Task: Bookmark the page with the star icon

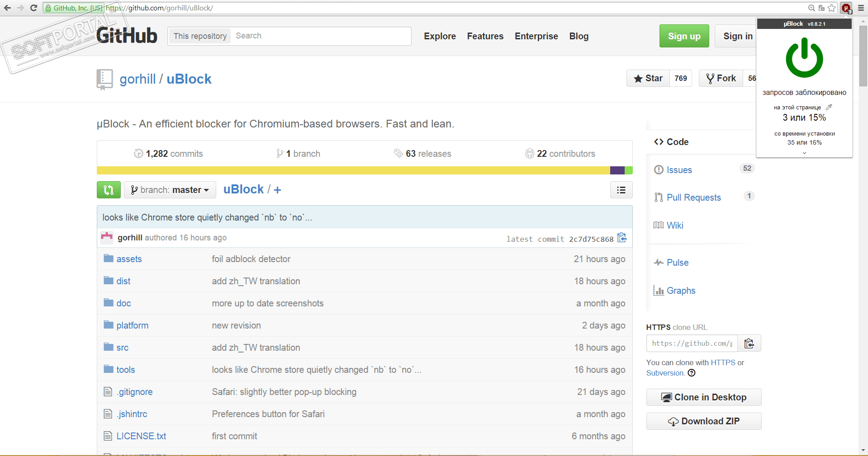Action: coord(832,8)
